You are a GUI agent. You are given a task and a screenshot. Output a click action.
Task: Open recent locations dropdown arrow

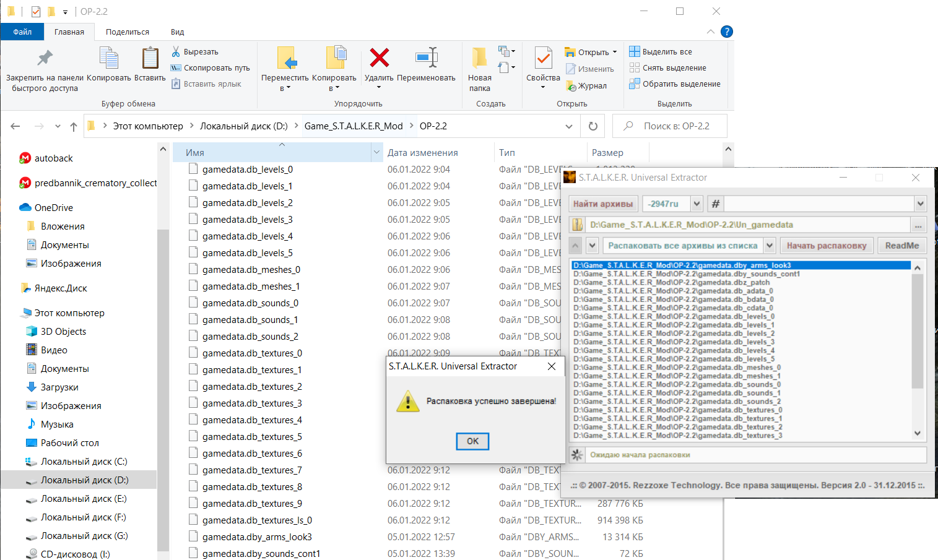coord(58,126)
